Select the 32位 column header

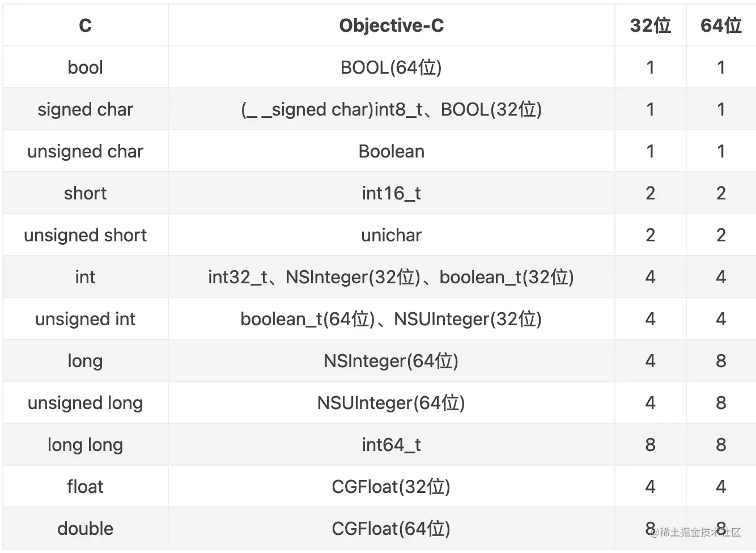click(x=650, y=25)
